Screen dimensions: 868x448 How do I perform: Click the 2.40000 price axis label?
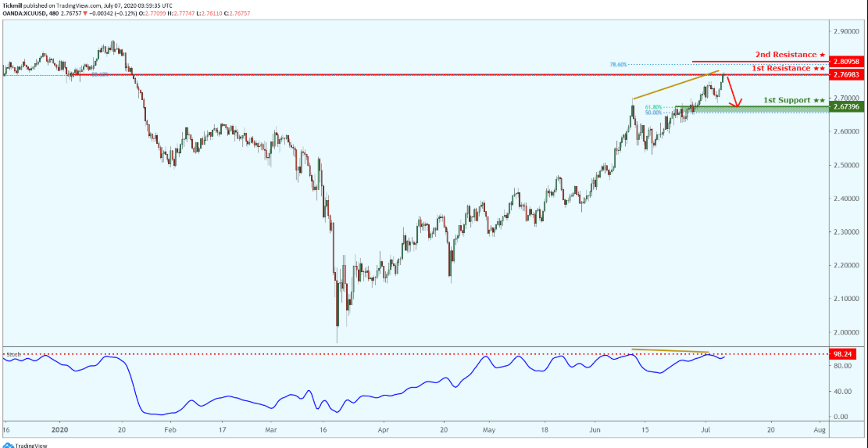click(x=846, y=199)
